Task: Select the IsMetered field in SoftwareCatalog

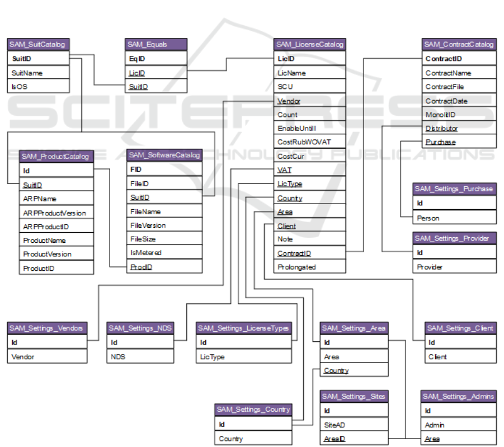Action: 164,253
